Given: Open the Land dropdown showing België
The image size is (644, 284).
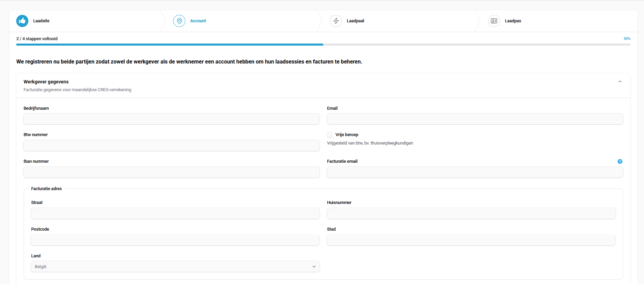Looking at the screenshot, I should [x=175, y=266].
